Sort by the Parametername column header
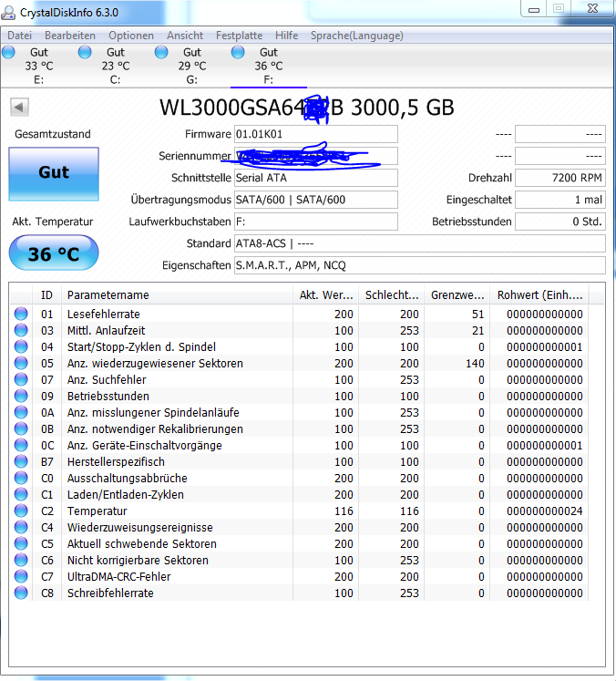Viewport: 616px width, 681px height. [x=177, y=294]
